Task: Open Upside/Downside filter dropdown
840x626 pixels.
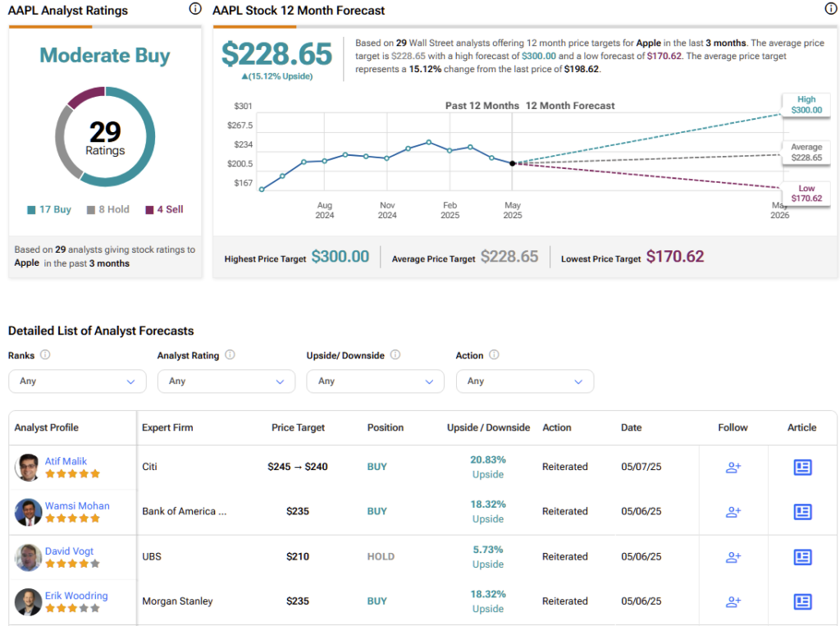Action: pyautogui.click(x=375, y=381)
